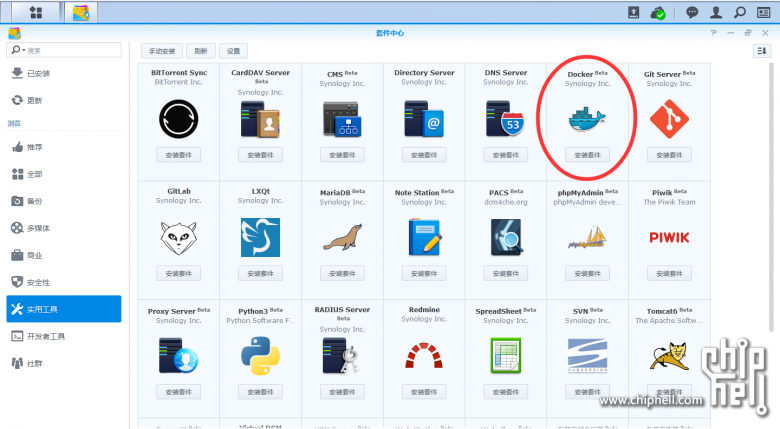
Task: Change the package sort order
Action: pos(762,51)
